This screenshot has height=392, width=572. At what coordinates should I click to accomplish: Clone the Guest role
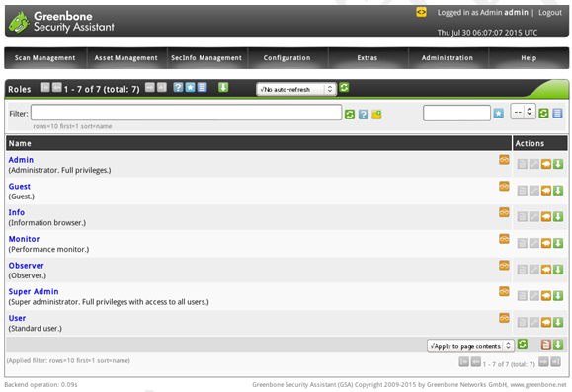[x=546, y=191]
